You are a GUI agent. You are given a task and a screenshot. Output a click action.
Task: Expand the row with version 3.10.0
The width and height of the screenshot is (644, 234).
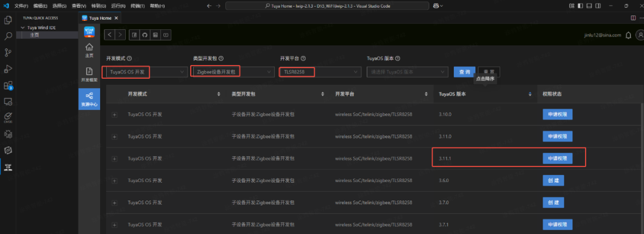click(114, 115)
